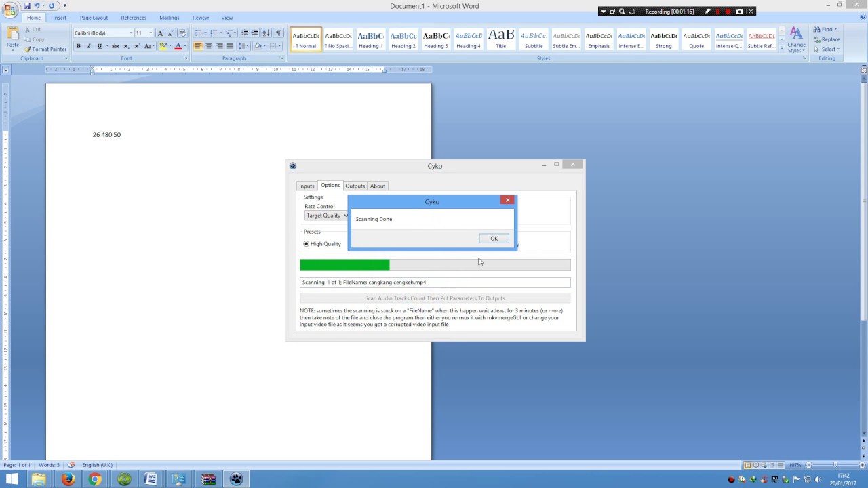Click OK in the Scanning Done dialog

(494, 239)
